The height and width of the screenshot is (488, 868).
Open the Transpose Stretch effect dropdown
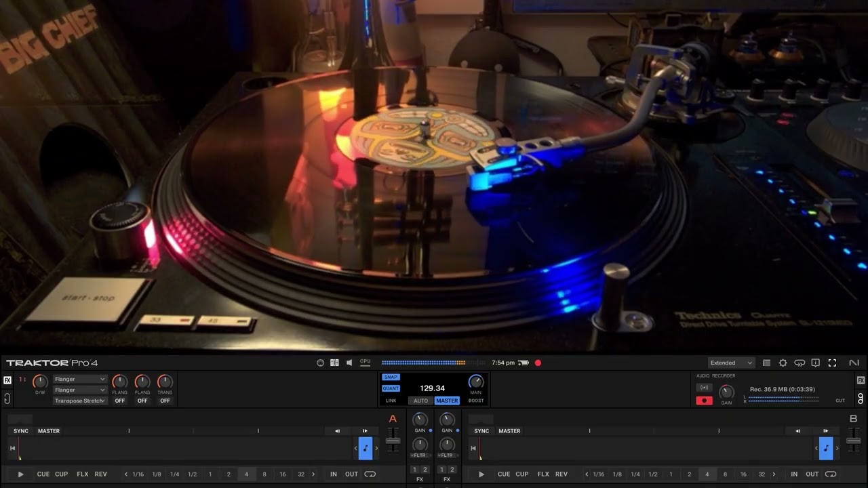pyautogui.click(x=80, y=401)
